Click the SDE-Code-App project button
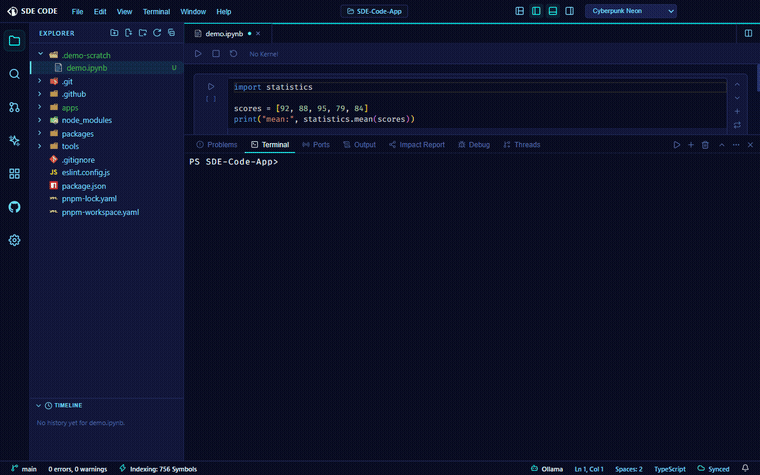The height and width of the screenshot is (475, 760). click(x=374, y=11)
